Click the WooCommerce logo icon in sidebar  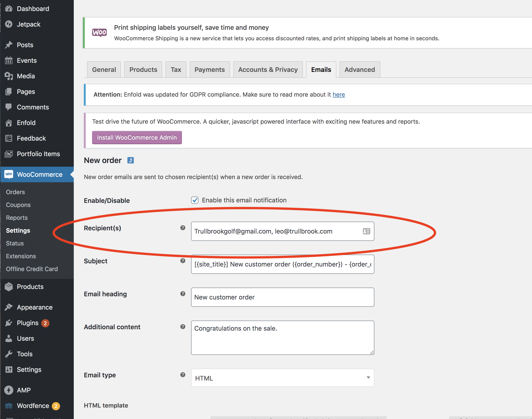pyautogui.click(x=9, y=174)
